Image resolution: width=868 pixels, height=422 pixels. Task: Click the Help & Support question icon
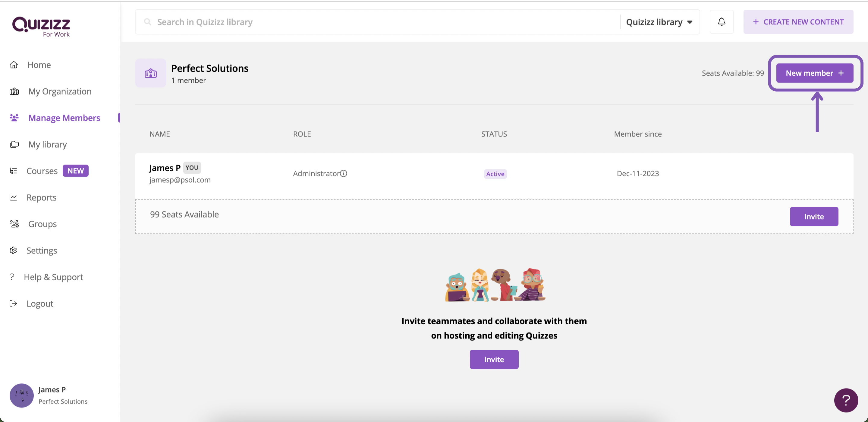[x=12, y=277]
